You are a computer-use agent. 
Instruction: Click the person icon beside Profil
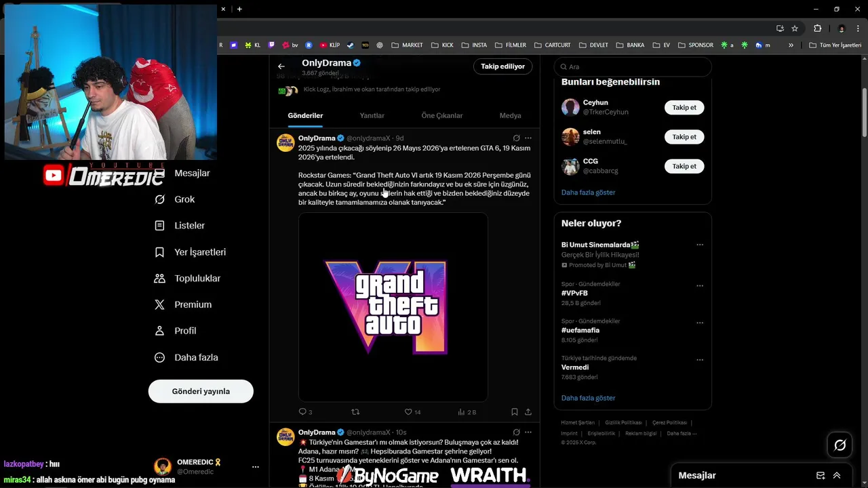click(x=159, y=331)
